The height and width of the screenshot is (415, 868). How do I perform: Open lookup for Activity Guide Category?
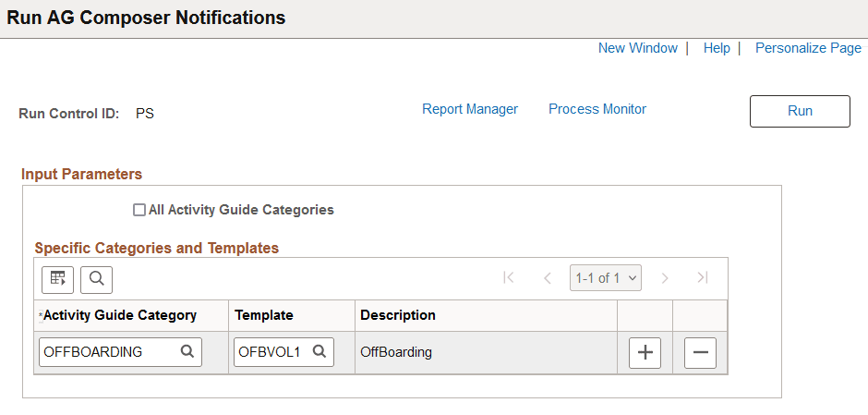[x=187, y=351]
